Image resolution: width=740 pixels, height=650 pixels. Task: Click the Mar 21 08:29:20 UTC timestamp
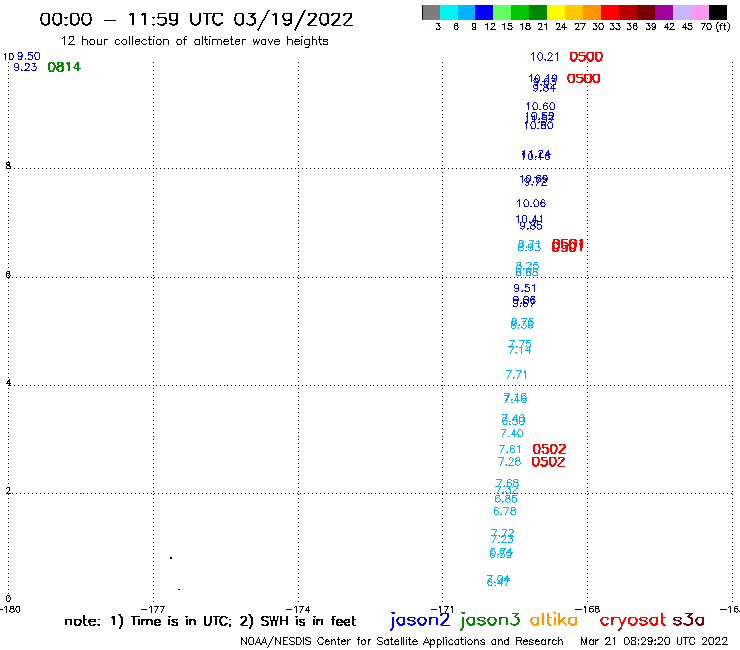[654, 641]
